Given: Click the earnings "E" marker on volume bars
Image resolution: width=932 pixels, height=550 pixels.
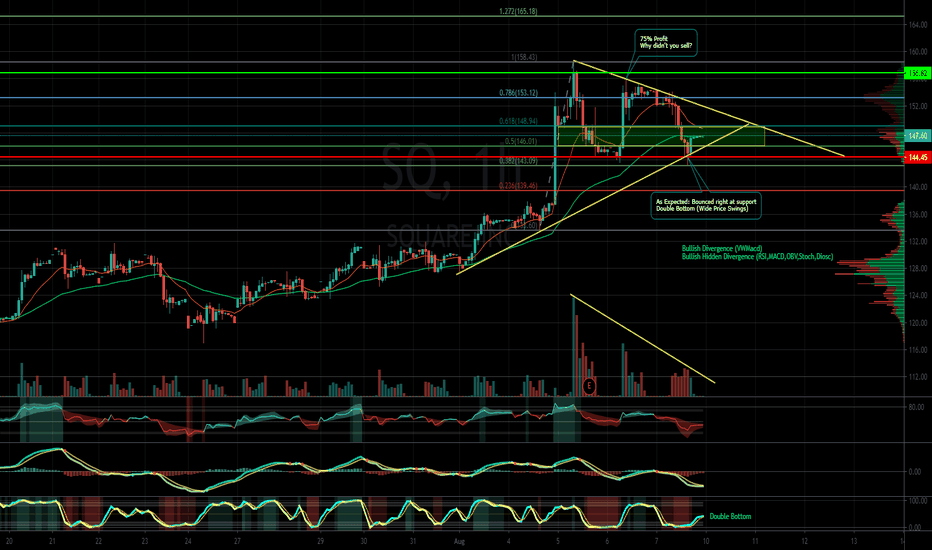Looking at the screenshot, I should pos(589,386).
